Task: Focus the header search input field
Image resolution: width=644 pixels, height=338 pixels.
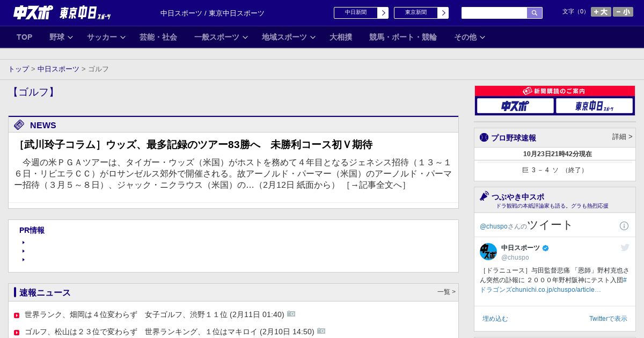Action: click(494, 13)
